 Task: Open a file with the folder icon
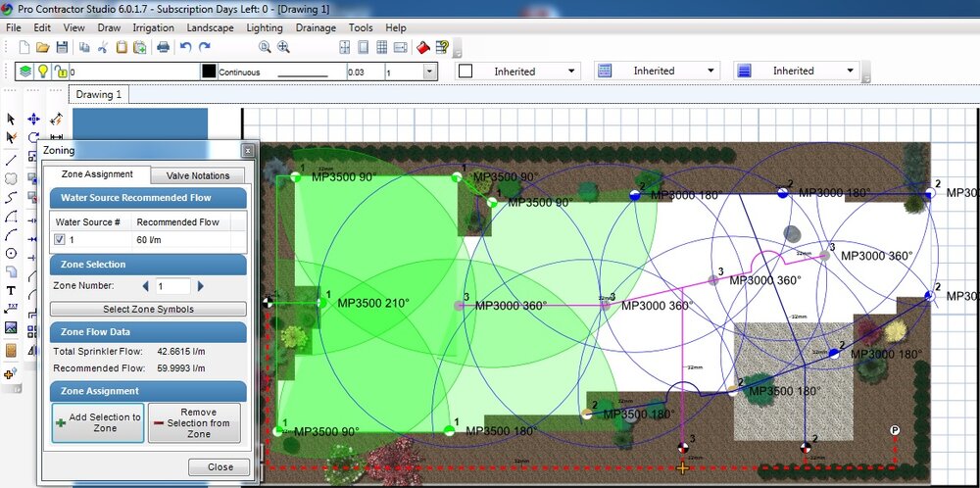pos(43,47)
